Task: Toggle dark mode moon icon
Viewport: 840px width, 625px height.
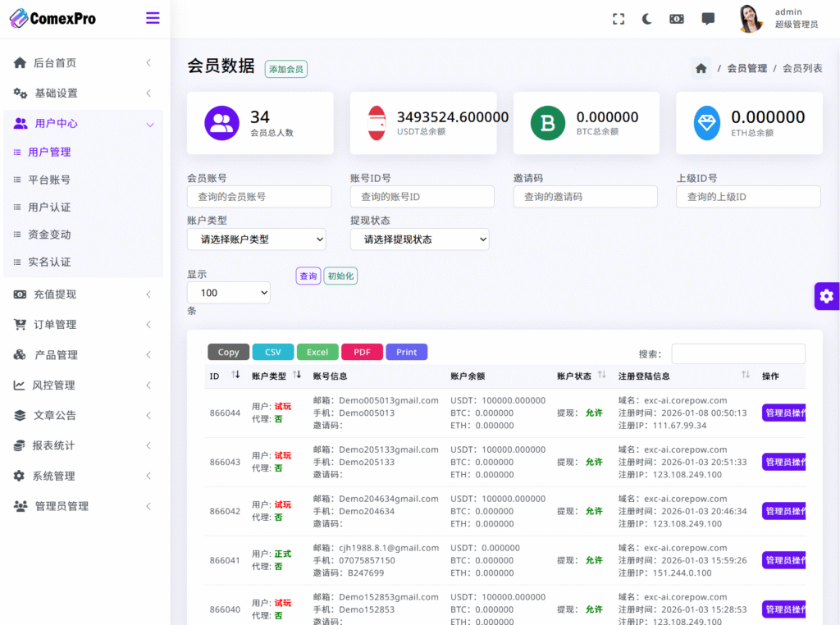Action: click(x=647, y=19)
